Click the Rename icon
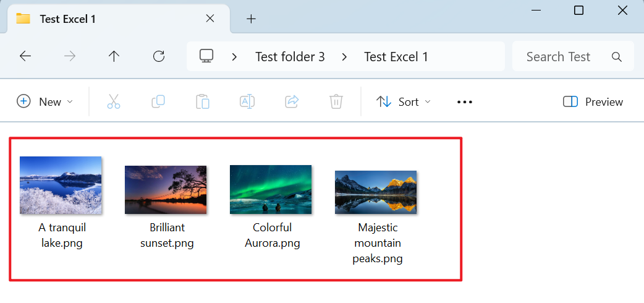This screenshot has height=303, width=644. pos(247,102)
